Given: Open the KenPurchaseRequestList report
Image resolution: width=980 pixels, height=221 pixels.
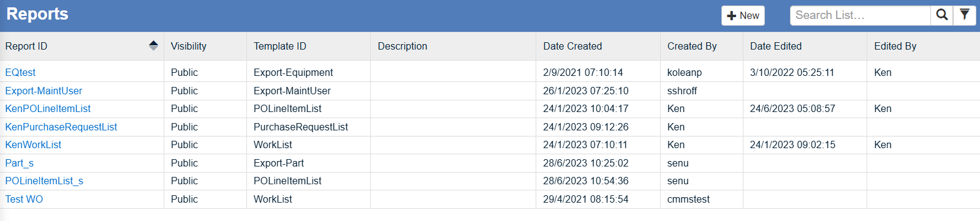Looking at the screenshot, I should [x=61, y=127].
